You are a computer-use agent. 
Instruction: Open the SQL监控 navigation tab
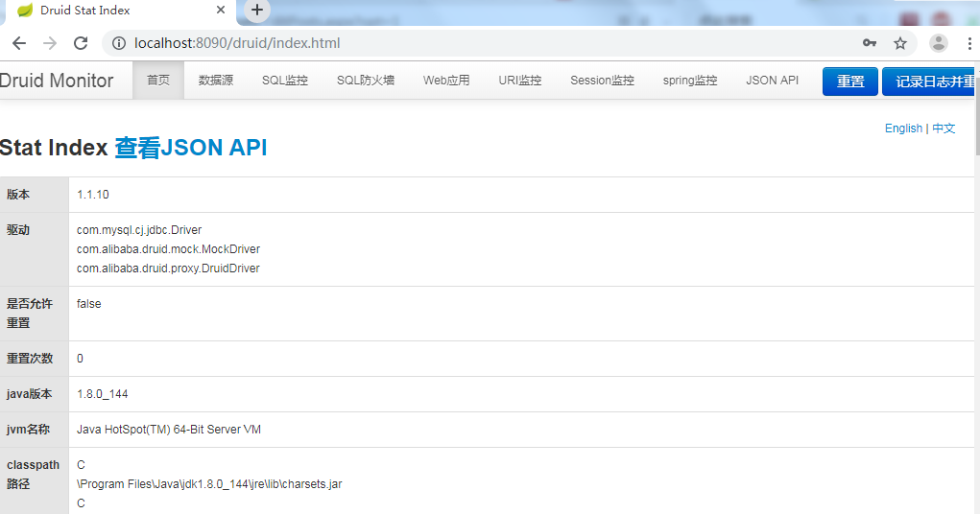click(285, 80)
